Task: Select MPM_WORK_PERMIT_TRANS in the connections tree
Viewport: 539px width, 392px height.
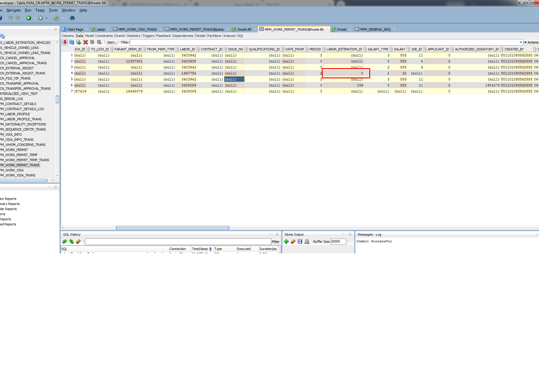Action: point(20,165)
